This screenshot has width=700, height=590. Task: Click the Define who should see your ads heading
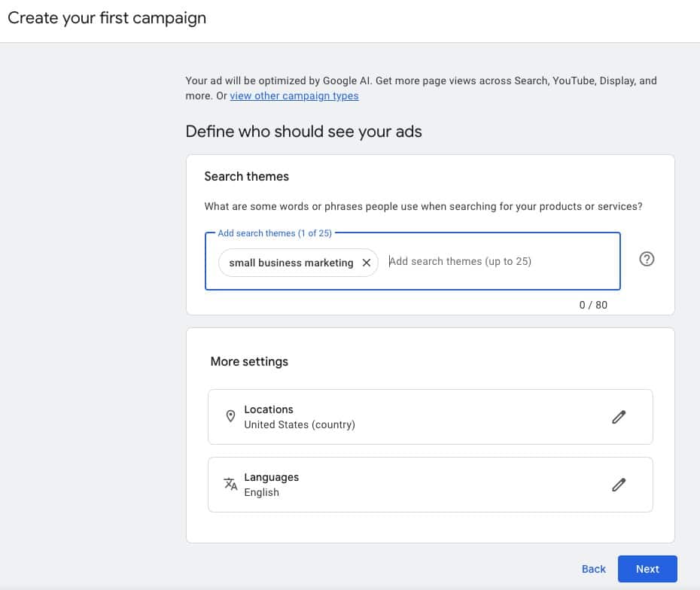[303, 132]
